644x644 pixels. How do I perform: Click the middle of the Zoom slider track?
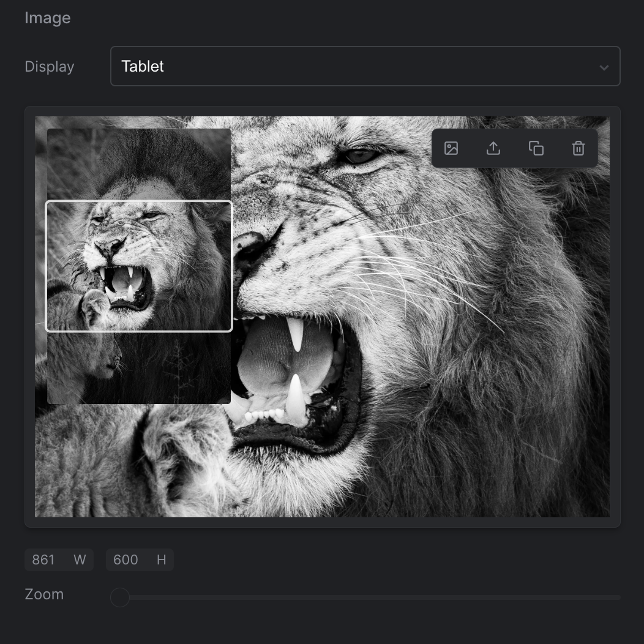(365, 597)
